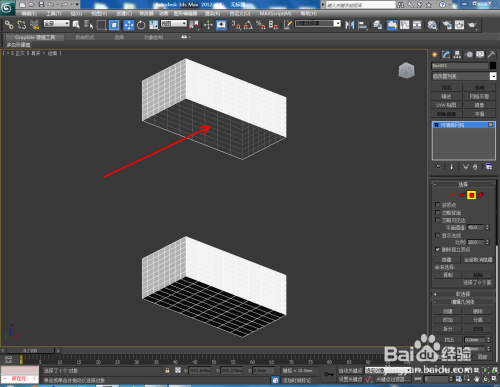
Task: Toggle the Angle Snap icon
Action: (x=248, y=25)
